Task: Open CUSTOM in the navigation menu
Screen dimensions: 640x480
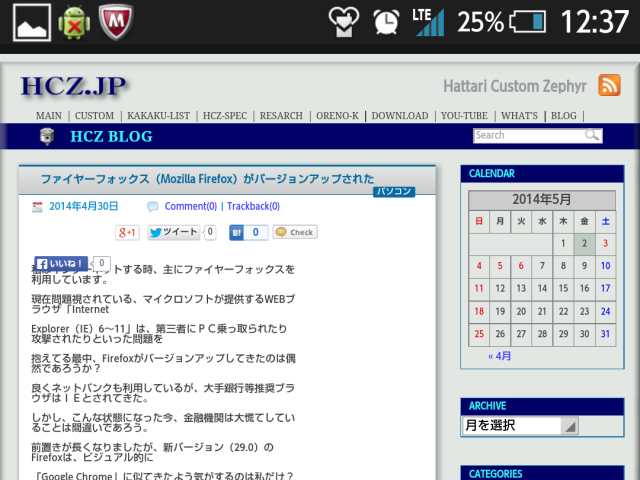Action: 94,116
